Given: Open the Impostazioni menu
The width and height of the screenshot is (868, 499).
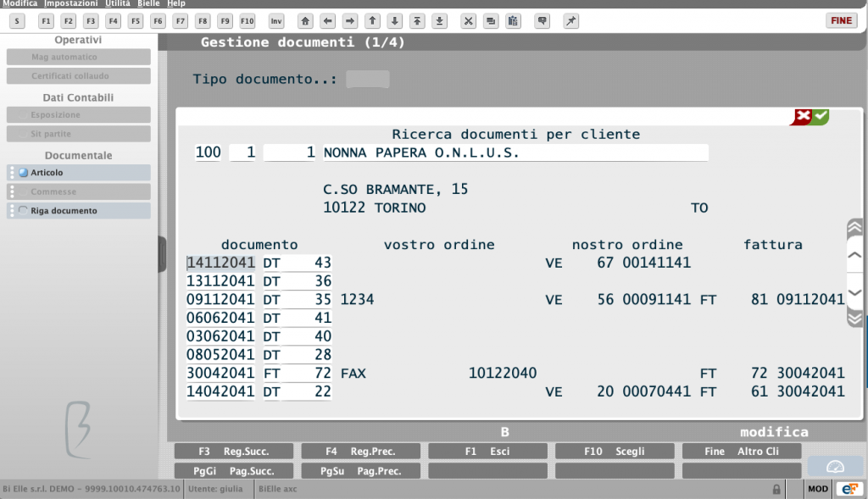Looking at the screenshot, I should (71, 3).
